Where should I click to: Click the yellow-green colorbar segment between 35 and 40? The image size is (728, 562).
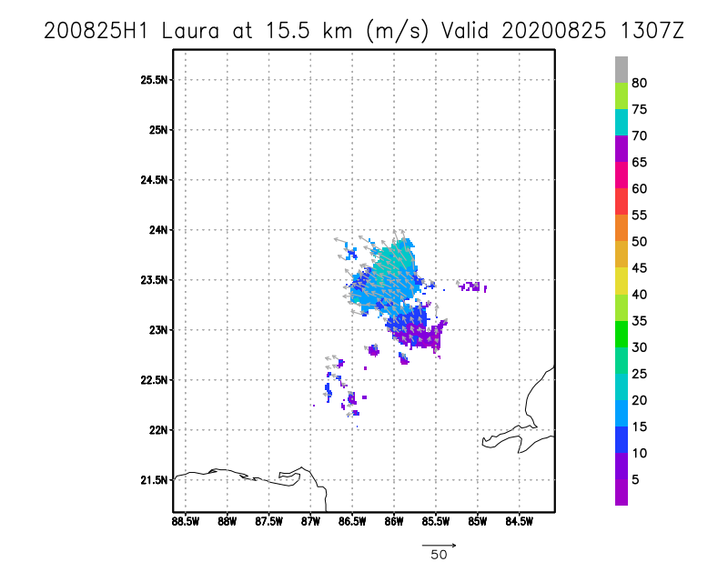pyautogui.click(x=622, y=307)
